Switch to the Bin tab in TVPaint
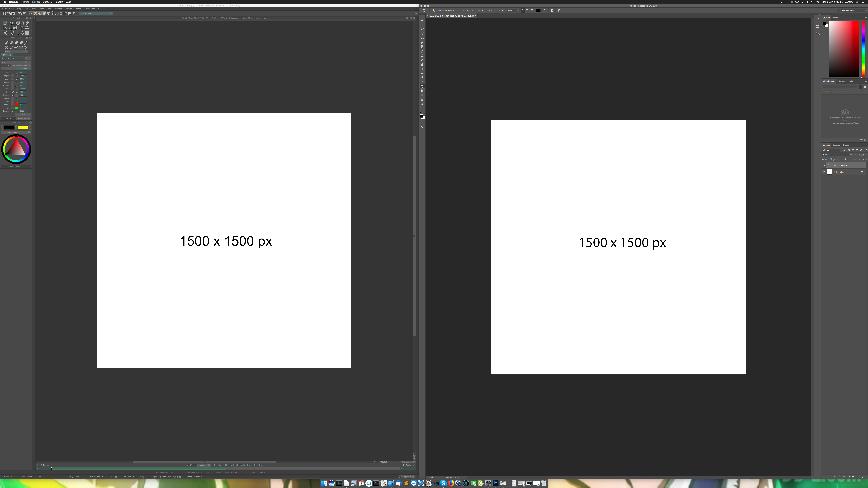This screenshot has width=868, height=488. [x=11, y=55]
